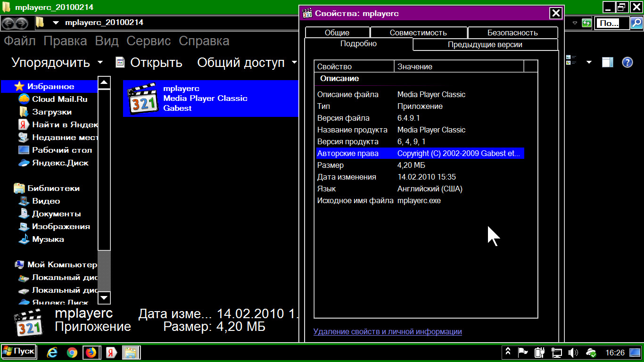Open Explorer help question mark
This screenshot has width=644, height=362.
pos(627,62)
